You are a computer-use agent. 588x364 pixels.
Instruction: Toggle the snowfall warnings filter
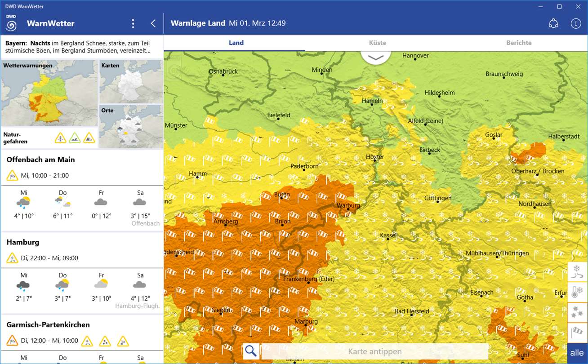point(578,312)
